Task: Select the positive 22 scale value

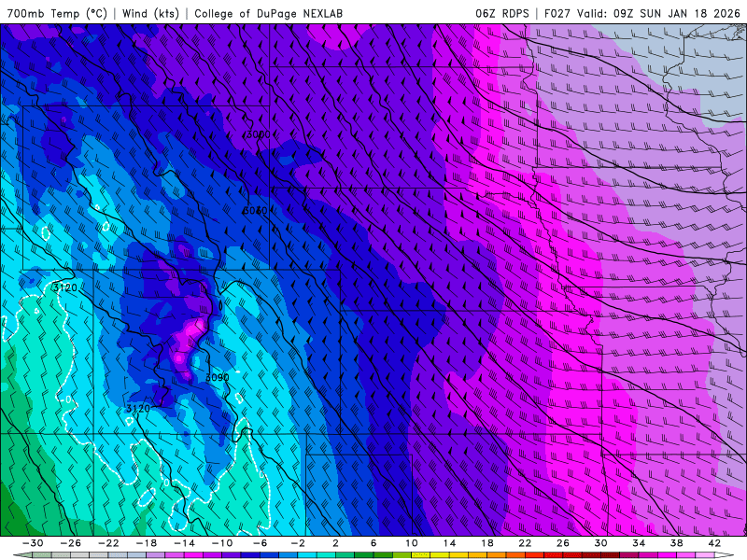Action: point(525,543)
